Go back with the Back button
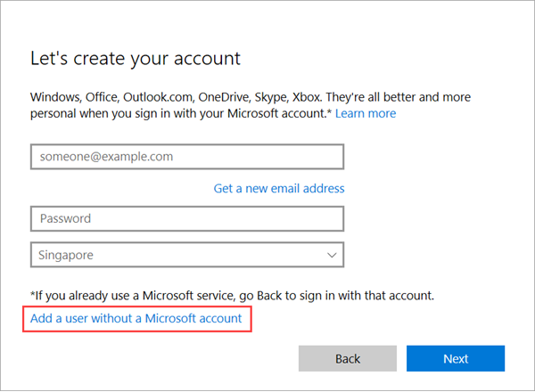This screenshot has height=392, width=535. (x=348, y=359)
